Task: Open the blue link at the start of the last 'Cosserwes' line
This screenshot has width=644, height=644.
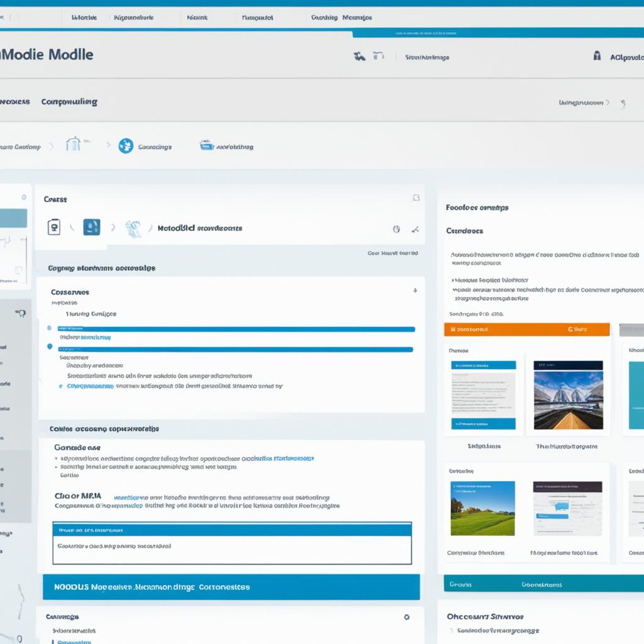Action: [x=90, y=386]
